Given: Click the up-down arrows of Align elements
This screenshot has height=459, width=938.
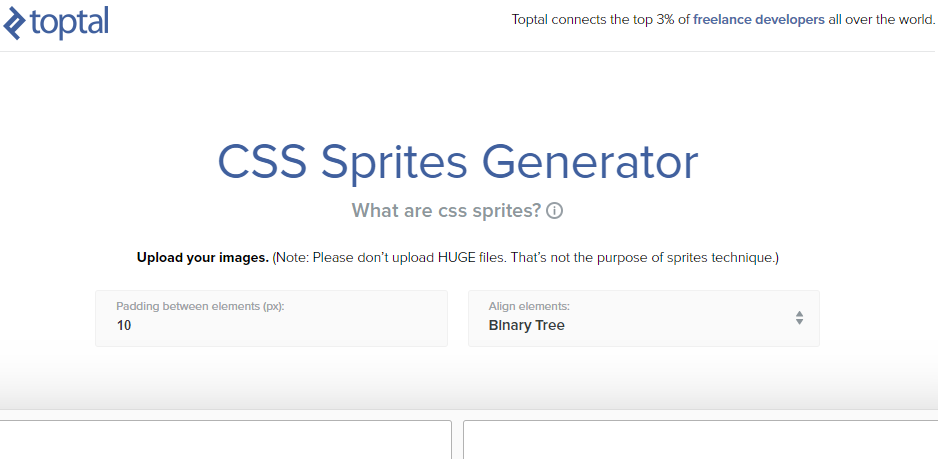Looking at the screenshot, I should tap(799, 318).
